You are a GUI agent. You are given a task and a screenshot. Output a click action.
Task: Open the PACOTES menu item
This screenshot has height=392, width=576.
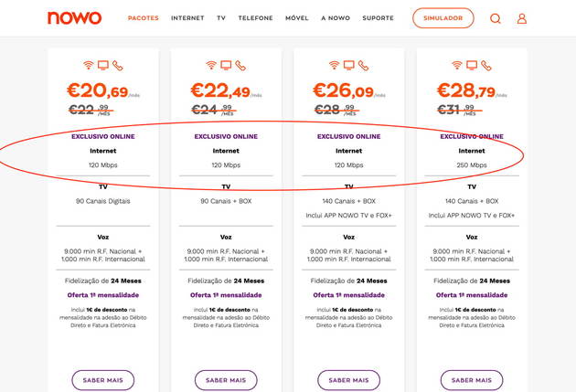click(144, 18)
